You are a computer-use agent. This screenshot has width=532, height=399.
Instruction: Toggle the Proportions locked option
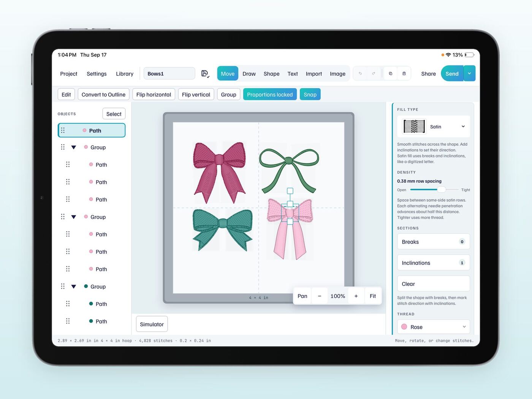click(270, 95)
